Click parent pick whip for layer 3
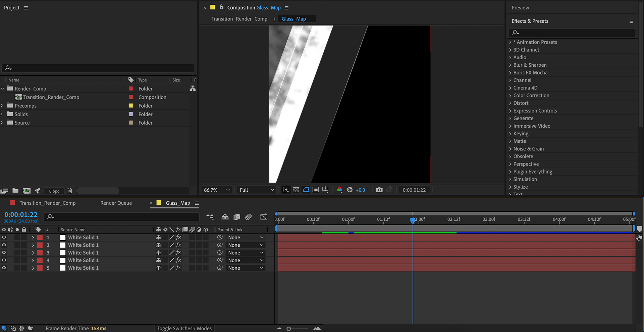The width and height of the screenshot is (644, 332). (x=220, y=253)
